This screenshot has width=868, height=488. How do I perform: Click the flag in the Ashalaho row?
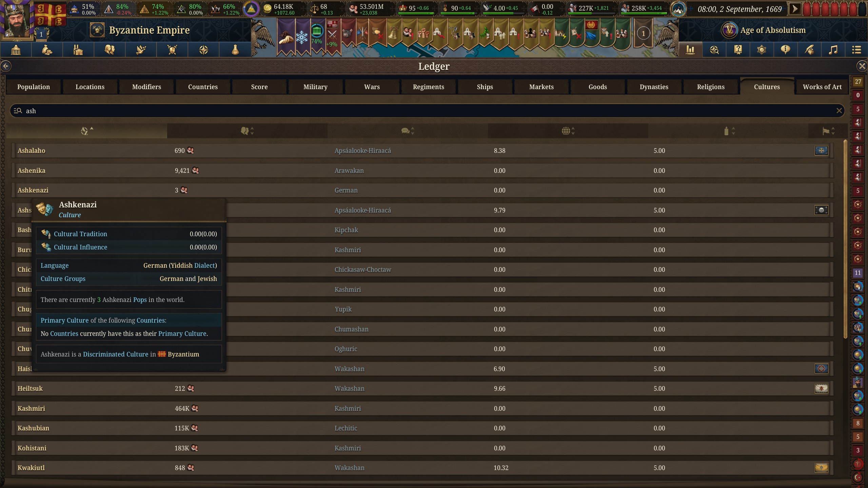(x=821, y=150)
